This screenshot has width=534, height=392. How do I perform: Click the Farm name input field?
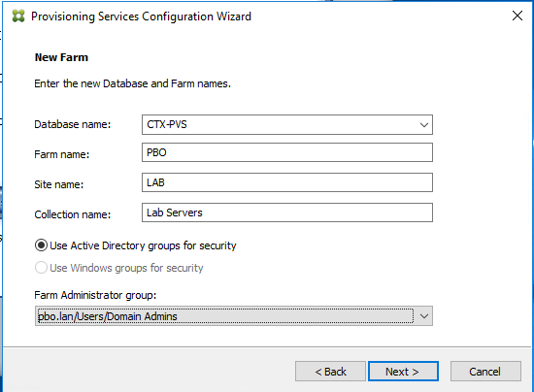[x=287, y=152]
